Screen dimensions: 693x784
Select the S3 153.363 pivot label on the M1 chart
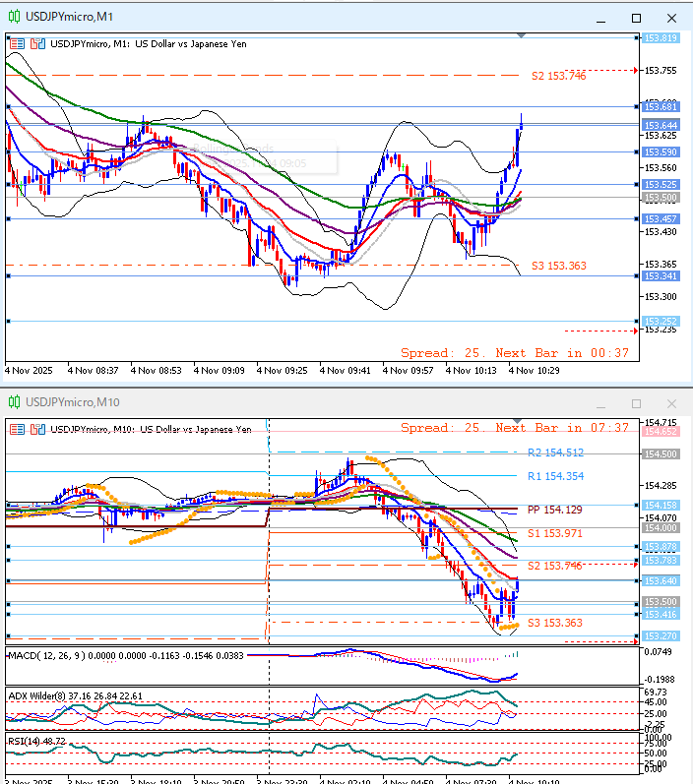tap(558, 266)
